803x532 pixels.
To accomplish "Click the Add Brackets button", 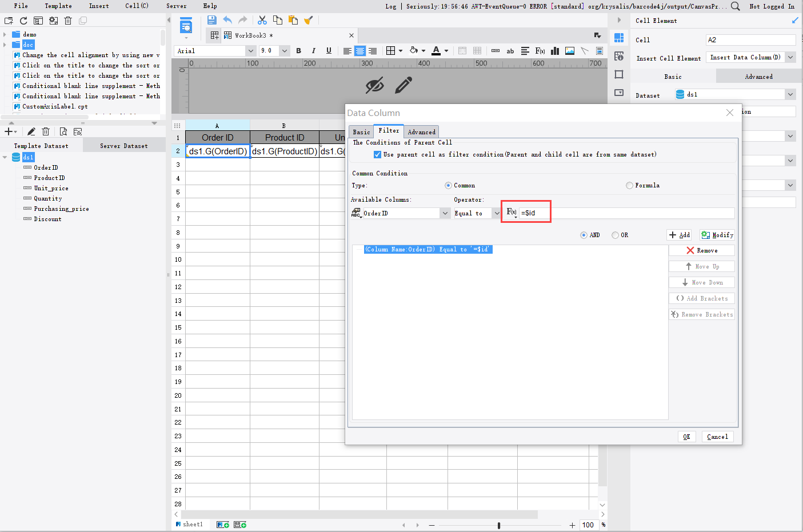I will [701, 298].
